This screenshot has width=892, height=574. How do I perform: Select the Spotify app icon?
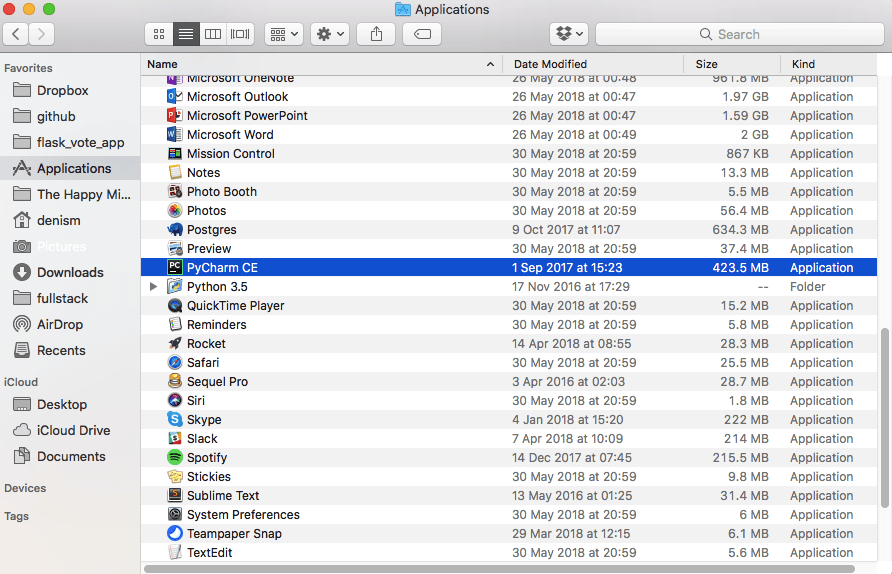175,457
